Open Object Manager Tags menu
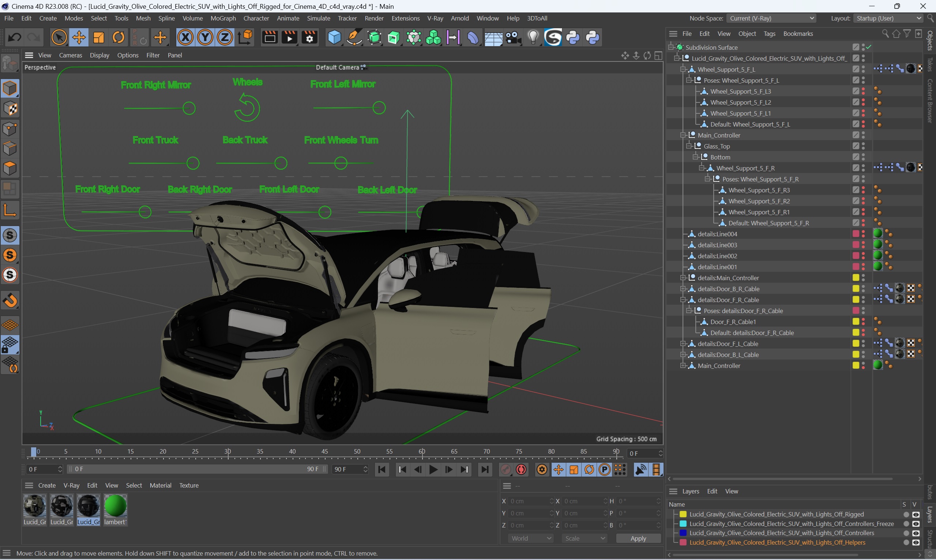The width and height of the screenshot is (936, 560). [769, 34]
